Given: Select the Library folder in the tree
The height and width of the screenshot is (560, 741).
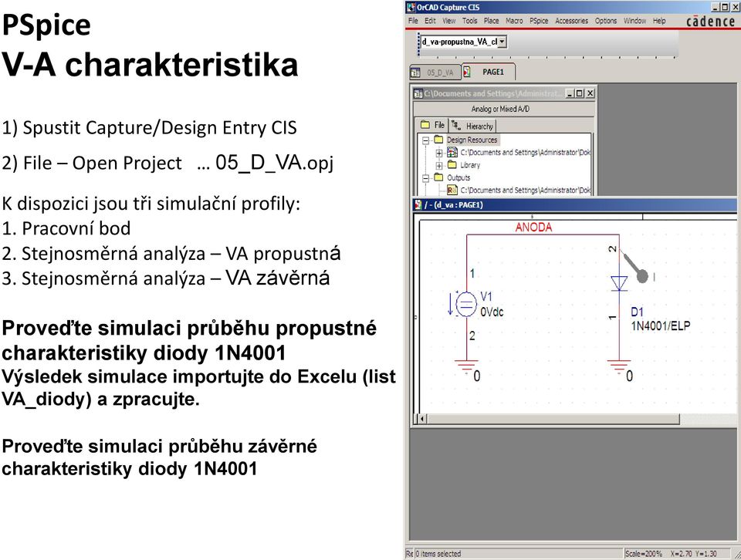Looking at the screenshot, I should point(470,165).
